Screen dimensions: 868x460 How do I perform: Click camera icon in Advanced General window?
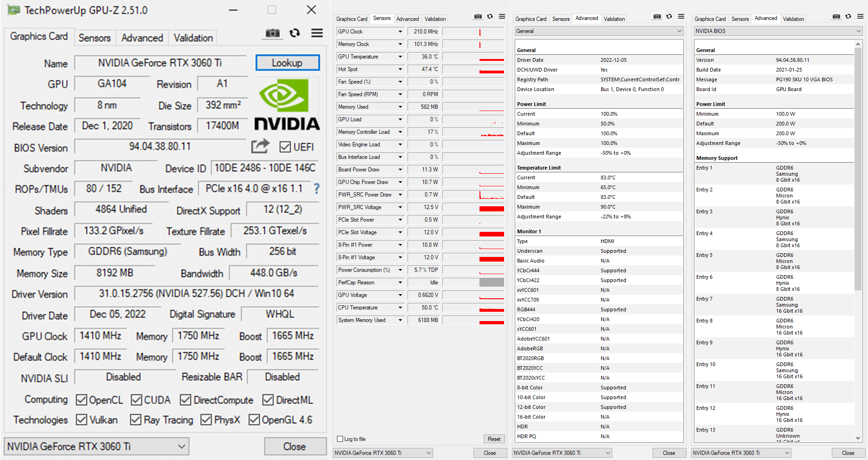coord(657,16)
